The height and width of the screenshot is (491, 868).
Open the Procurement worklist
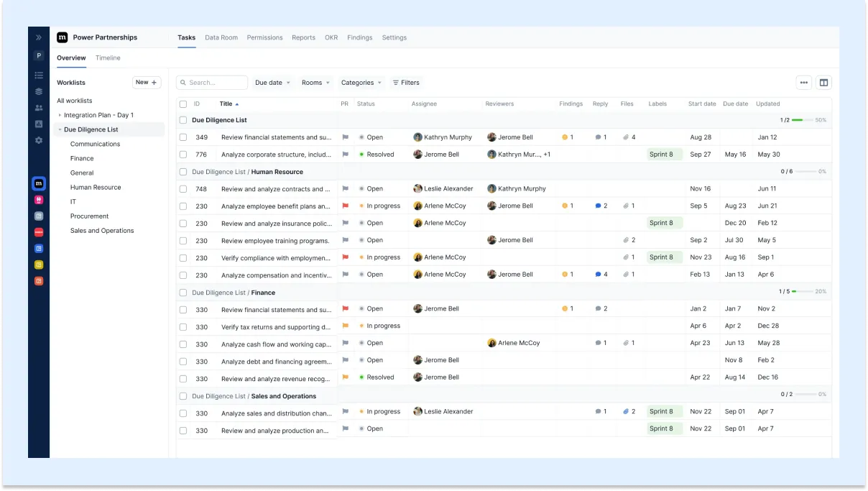point(89,216)
